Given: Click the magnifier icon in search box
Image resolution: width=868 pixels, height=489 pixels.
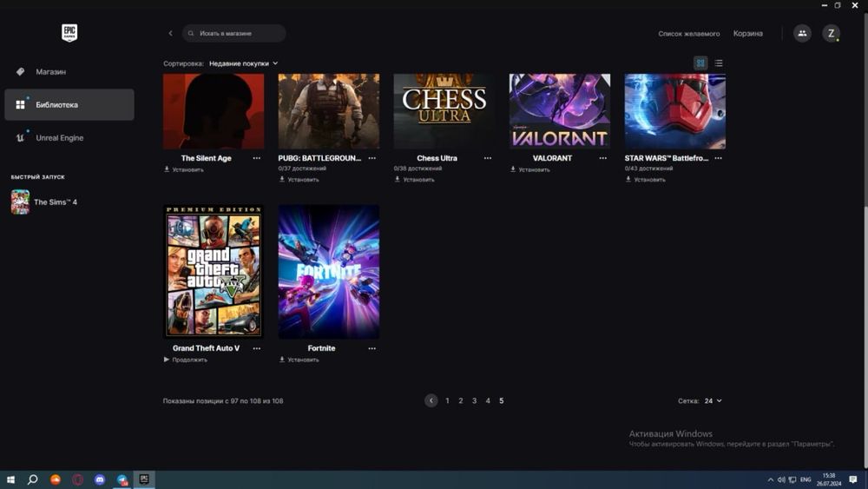Looking at the screenshot, I should (190, 33).
